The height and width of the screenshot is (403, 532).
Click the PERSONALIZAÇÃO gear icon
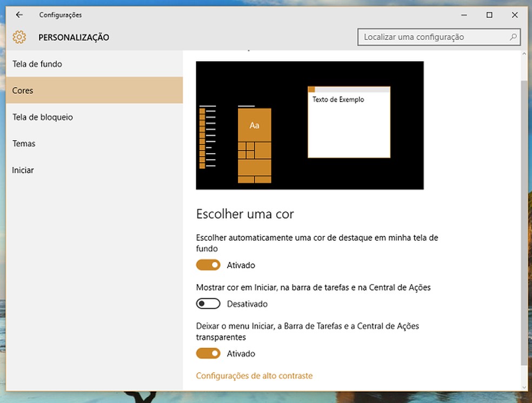19,37
